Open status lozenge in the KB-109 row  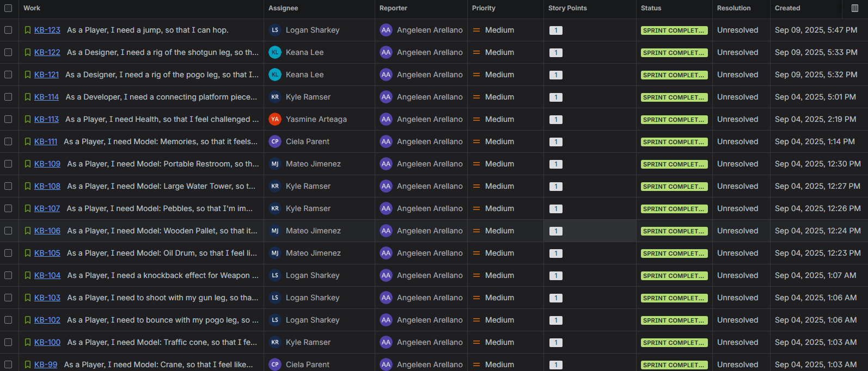pos(674,164)
